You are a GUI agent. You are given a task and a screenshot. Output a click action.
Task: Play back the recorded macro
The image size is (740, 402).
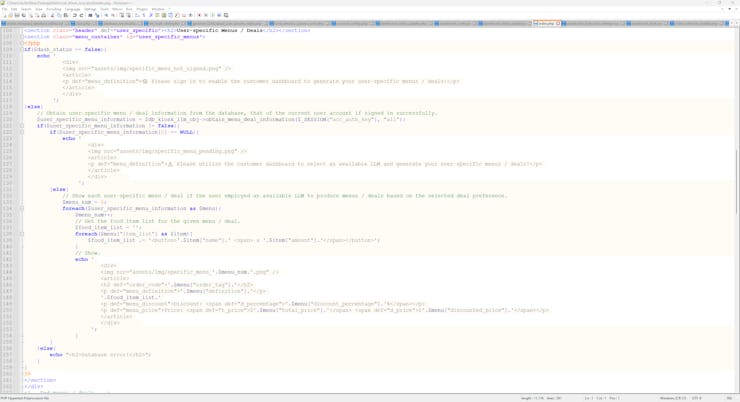click(212, 15)
